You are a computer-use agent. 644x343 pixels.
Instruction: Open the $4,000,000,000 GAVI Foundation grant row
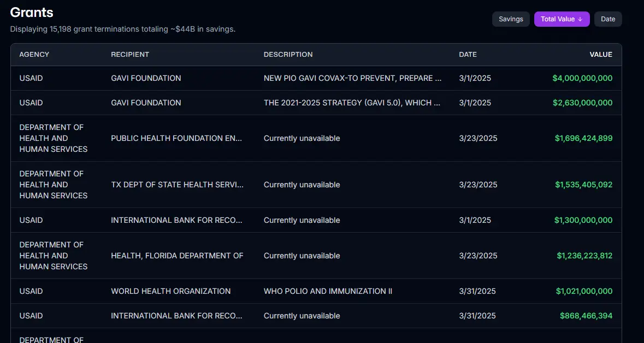point(146,78)
